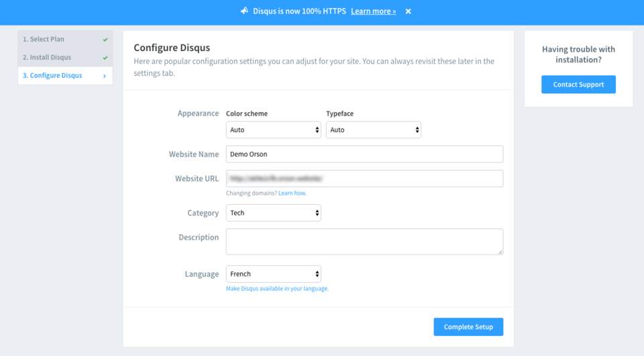Image resolution: width=644 pixels, height=356 pixels.
Task: Open the Language dropdown showing French
Action: (274, 274)
